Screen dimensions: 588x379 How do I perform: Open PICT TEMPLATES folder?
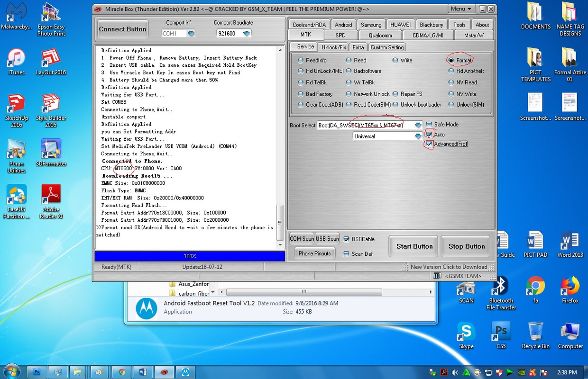point(535,65)
